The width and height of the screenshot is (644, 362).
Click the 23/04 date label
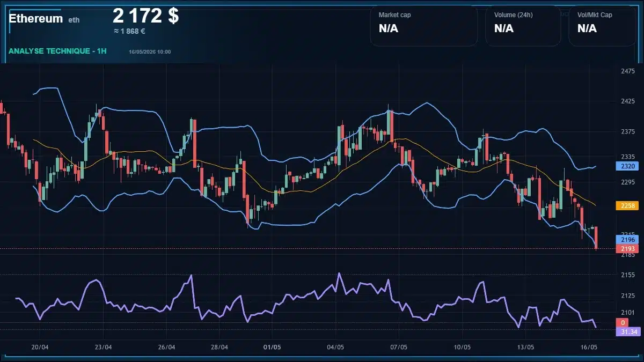103,347
